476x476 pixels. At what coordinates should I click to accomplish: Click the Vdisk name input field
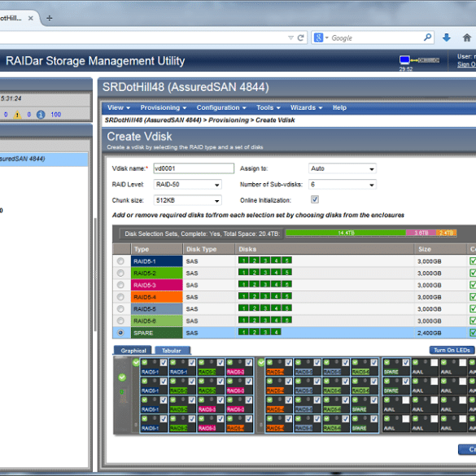tap(194, 168)
